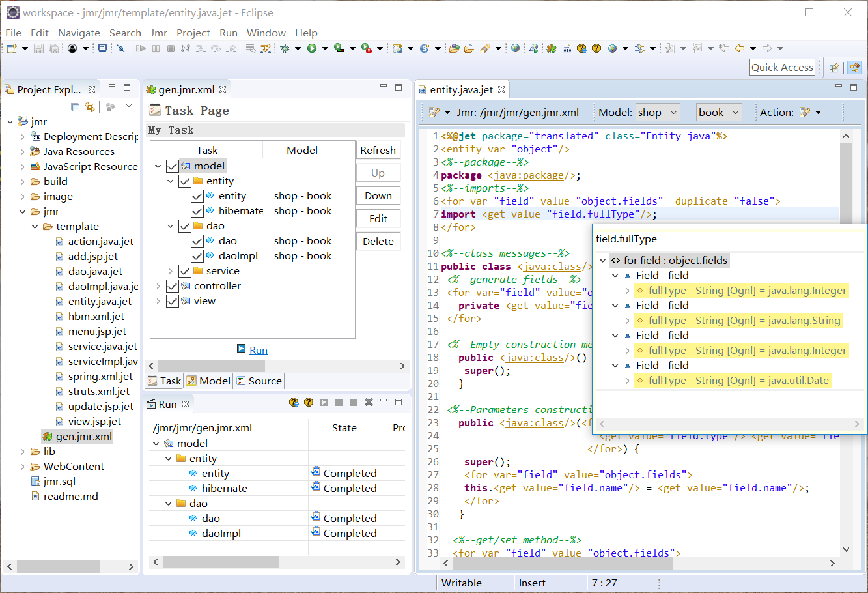Viewport: 868px width, 593px height.
Task: Open the Quick Access search box
Action: pyautogui.click(x=781, y=67)
